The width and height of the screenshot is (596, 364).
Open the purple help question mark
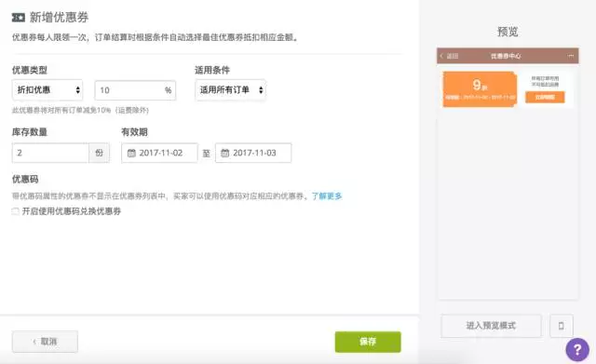tap(577, 349)
